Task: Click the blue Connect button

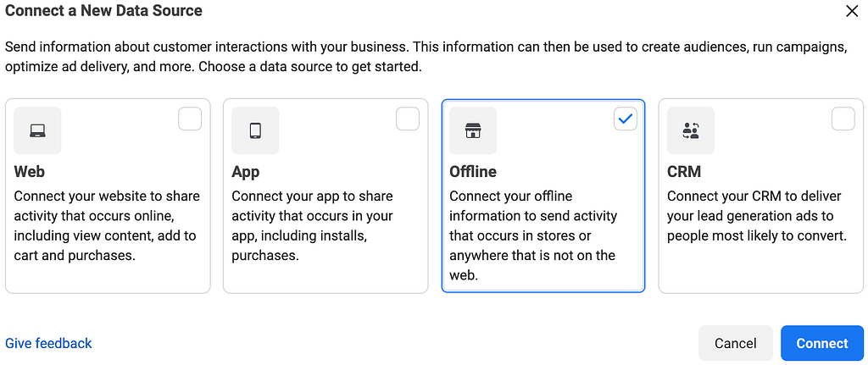Action: [x=822, y=344]
